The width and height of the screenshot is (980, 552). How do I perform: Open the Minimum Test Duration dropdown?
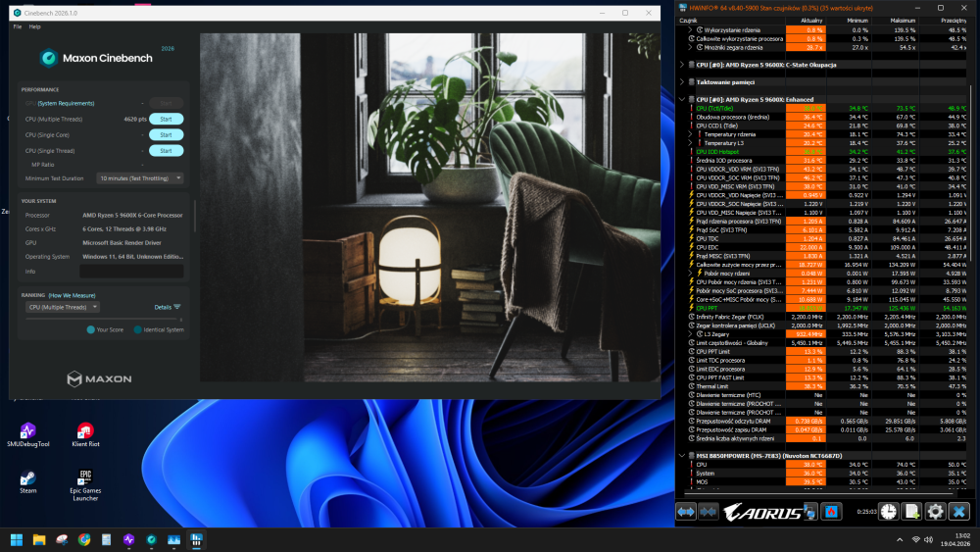tap(139, 178)
